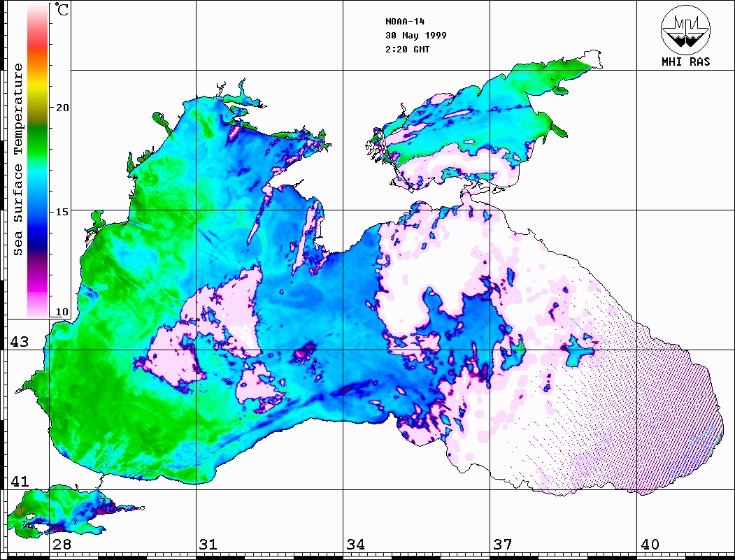Click the longitude label 28
This screenshot has width=735, height=560.
[x=61, y=545]
